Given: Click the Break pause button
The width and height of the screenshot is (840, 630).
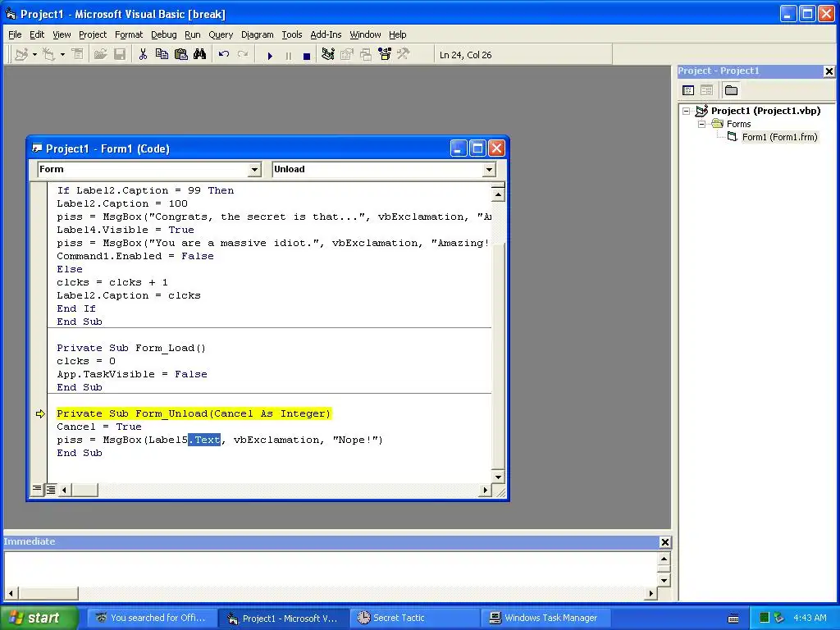Looking at the screenshot, I should click(x=288, y=55).
